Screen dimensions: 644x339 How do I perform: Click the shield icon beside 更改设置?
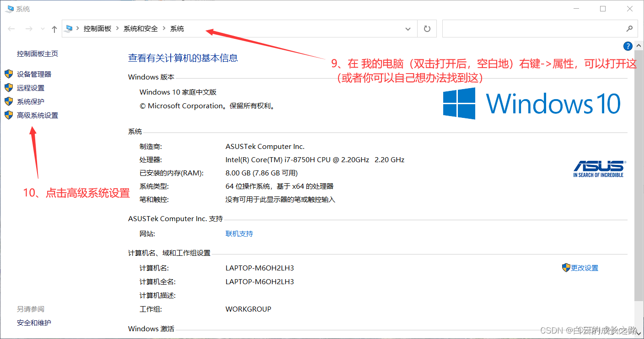(566, 268)
